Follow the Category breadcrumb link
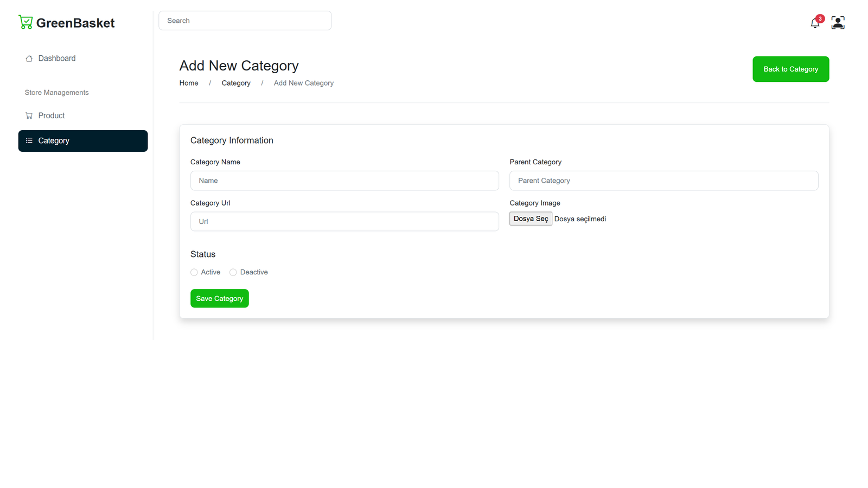This screenshot has width=868, height=488. click(x=236, y=83)
